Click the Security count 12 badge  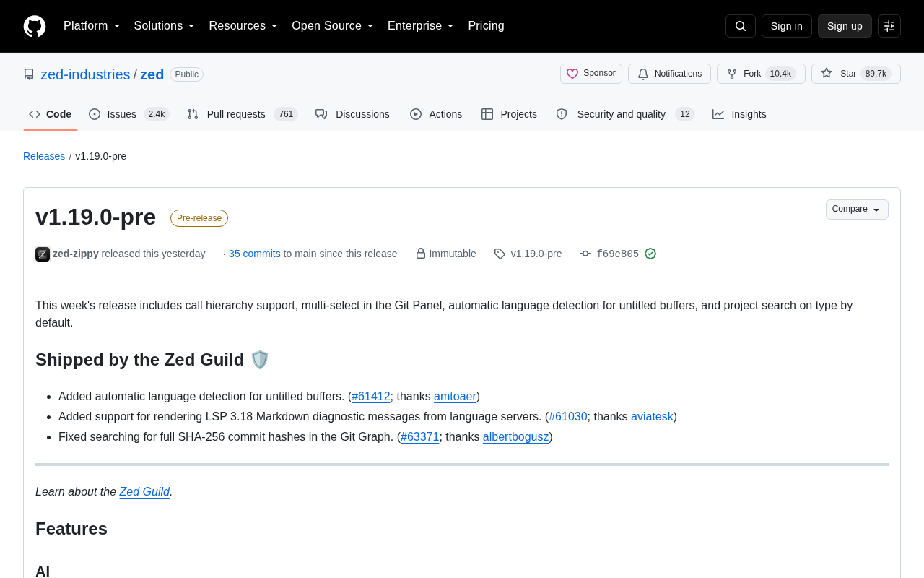685,114
